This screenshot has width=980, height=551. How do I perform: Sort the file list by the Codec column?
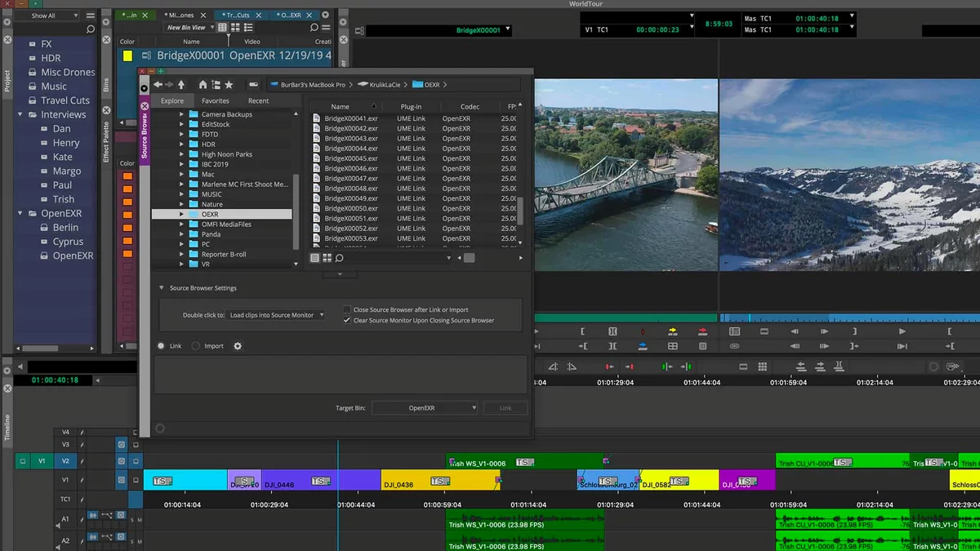[470, 107]
